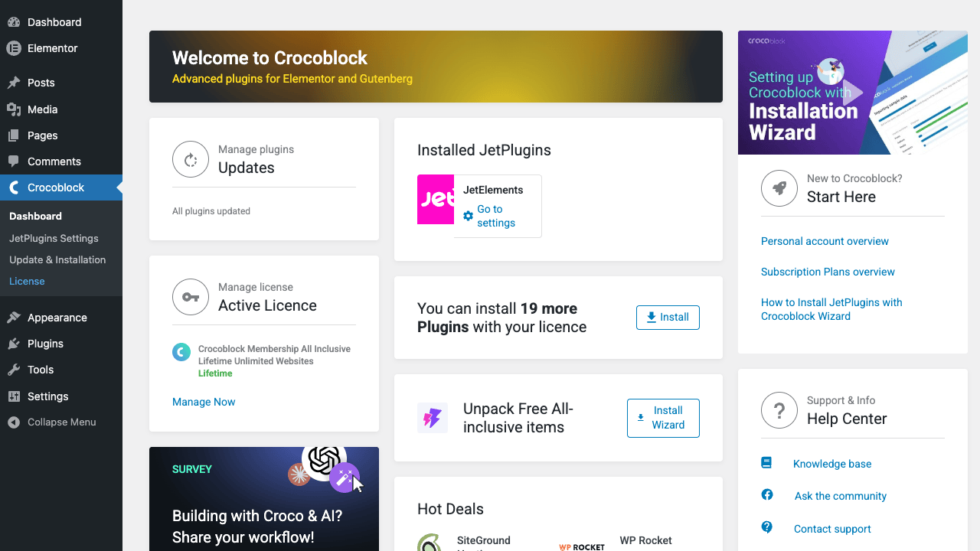Click the Facebook icon beside Ask the community
980x551 pixels.
pos(767,495)
